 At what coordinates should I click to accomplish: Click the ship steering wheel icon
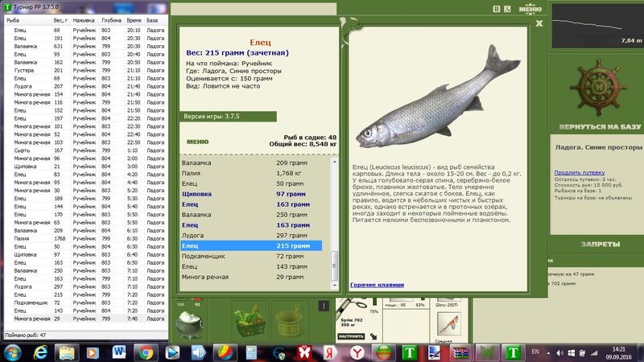(x=598, y=88)
